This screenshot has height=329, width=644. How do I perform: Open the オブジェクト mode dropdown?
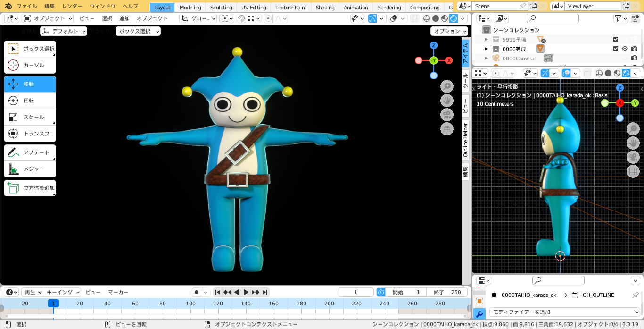click(x=48, y=18)
